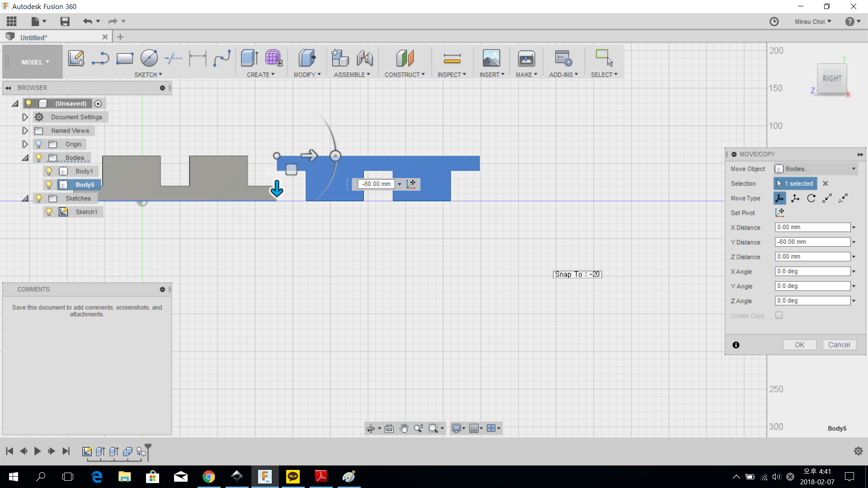Choose the Spline sketch tool
Viewport: 868px width, 488px height.
(x=222, y=58)
